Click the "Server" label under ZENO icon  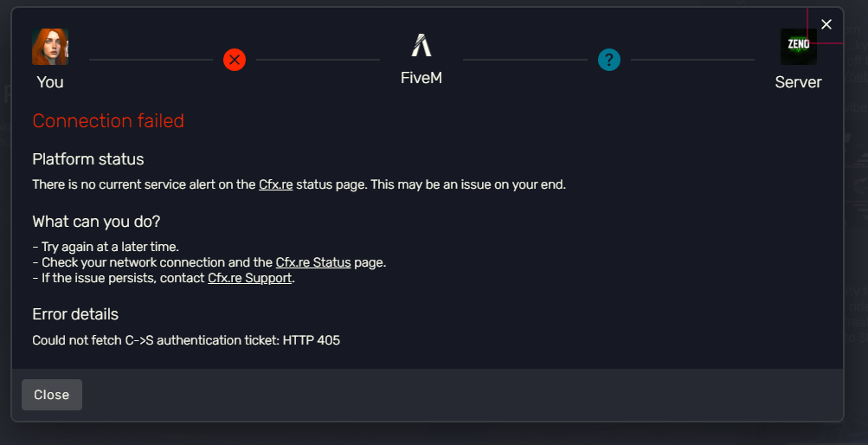click(798, 82)
